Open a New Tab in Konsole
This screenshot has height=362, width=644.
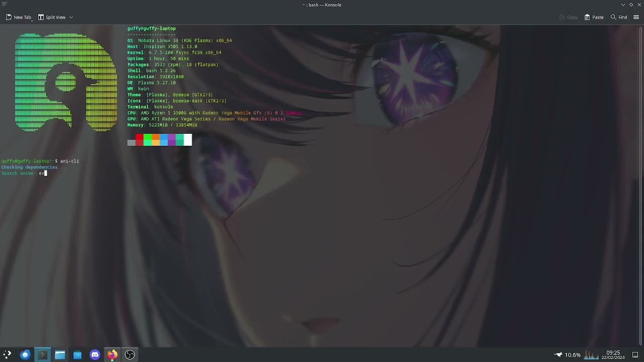[18, 17]
